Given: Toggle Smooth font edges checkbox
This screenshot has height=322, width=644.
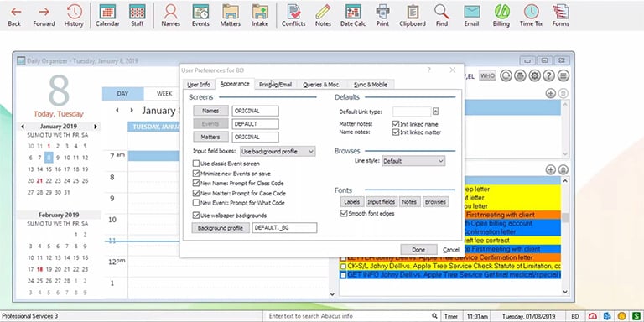Looking at the screenshot, I should pos(344,214).
